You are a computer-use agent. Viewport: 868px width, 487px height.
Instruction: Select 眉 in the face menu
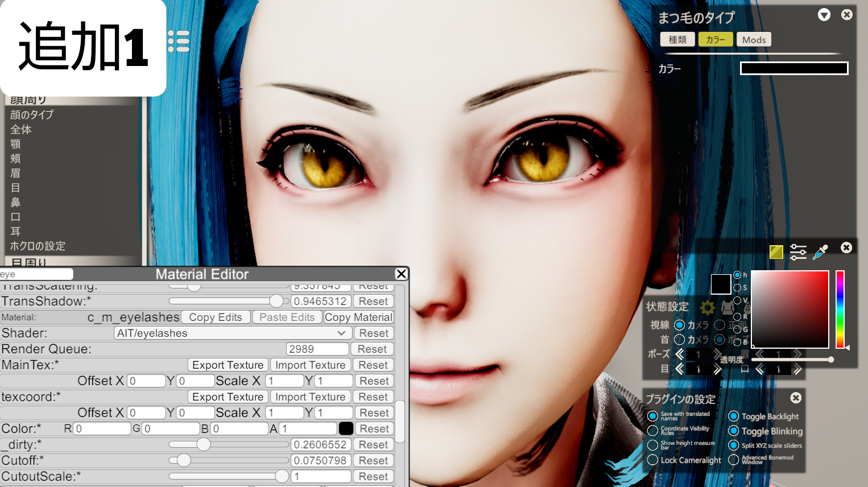[15, 173]
